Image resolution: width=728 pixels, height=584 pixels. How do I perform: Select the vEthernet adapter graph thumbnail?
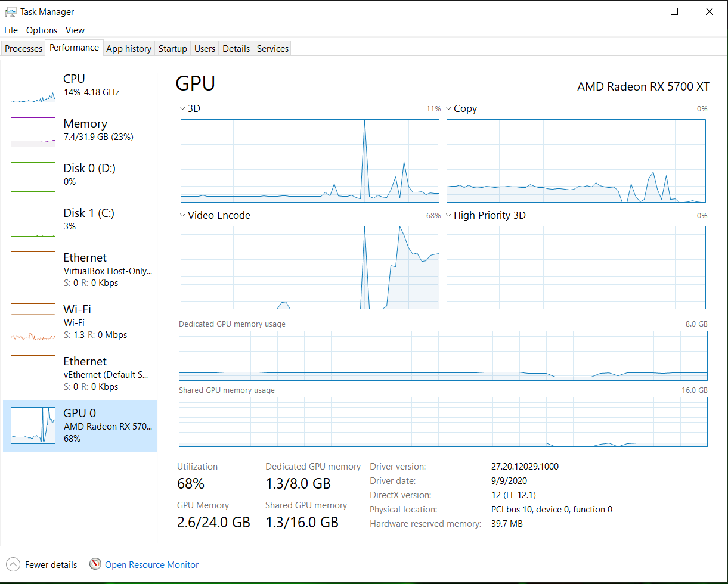(x=33, y=374)
